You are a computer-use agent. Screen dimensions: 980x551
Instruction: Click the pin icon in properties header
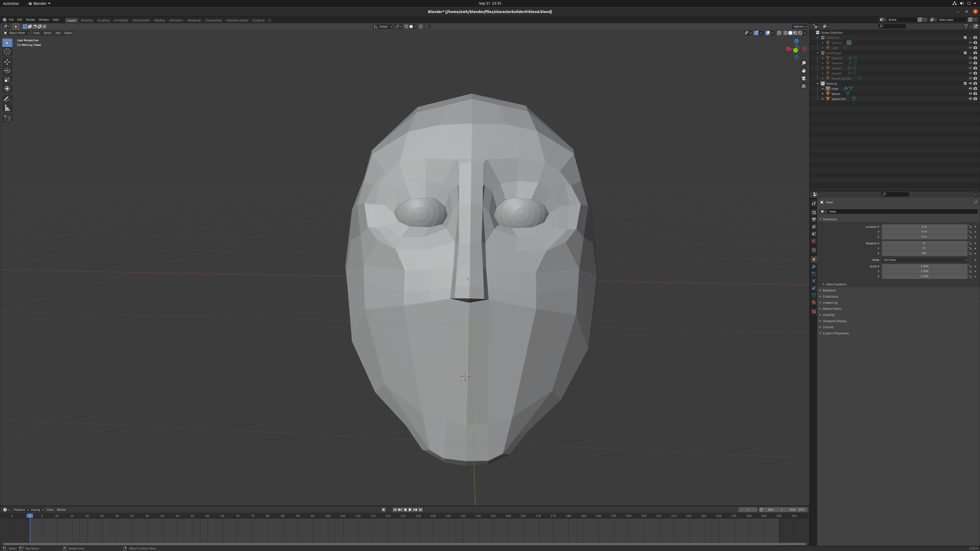tap(975, 202)
